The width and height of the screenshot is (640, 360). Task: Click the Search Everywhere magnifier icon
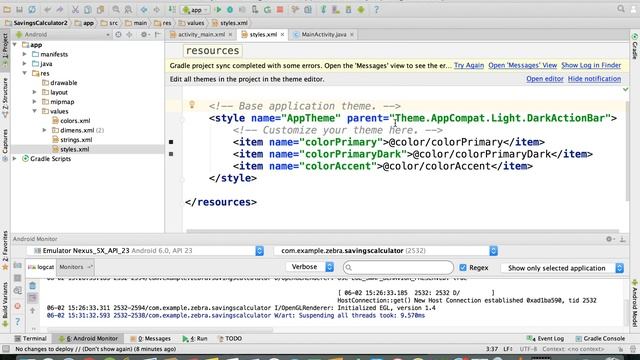point(621,9)
